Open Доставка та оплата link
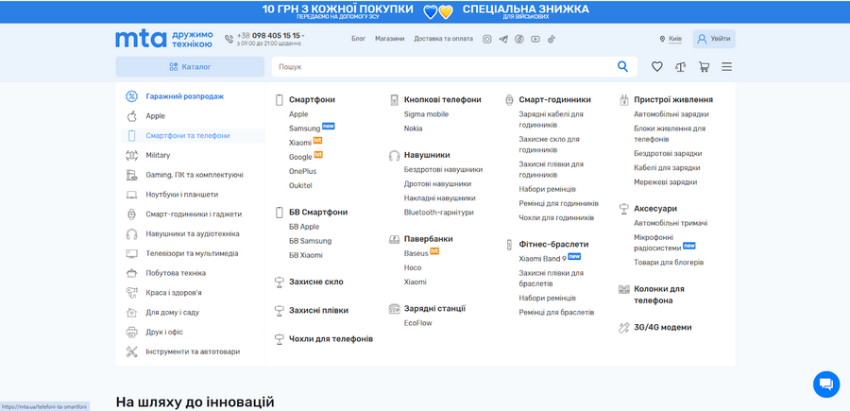This screenshot has width=850, height=411. (x=443, y=39)
